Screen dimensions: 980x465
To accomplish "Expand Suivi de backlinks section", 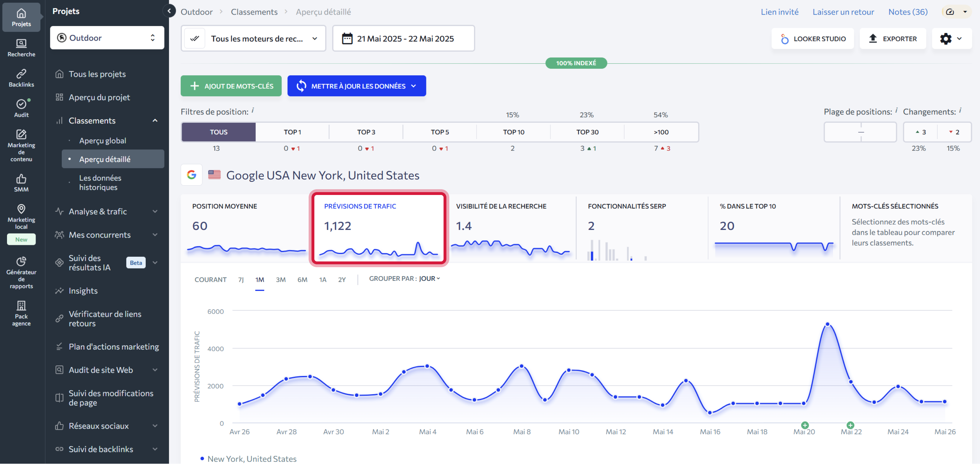I will pos(155,449).
